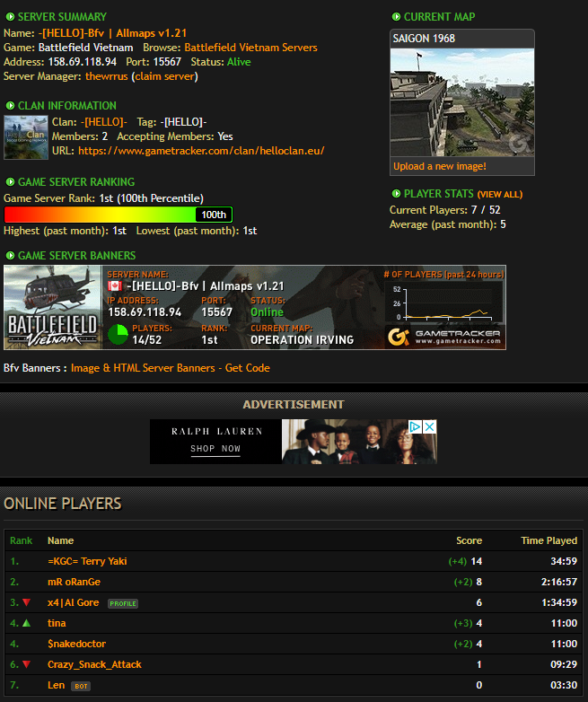Click the Alive status text

tap(239, 62)
